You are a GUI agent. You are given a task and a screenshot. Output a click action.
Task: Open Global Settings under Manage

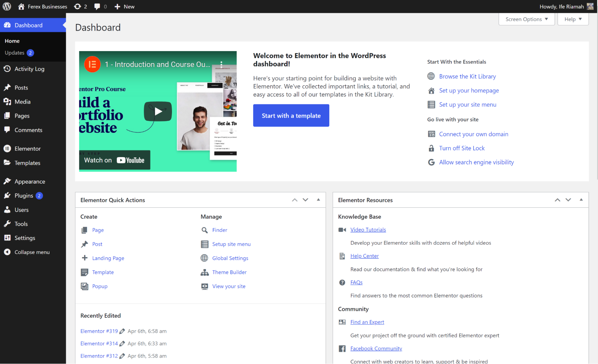230,258
